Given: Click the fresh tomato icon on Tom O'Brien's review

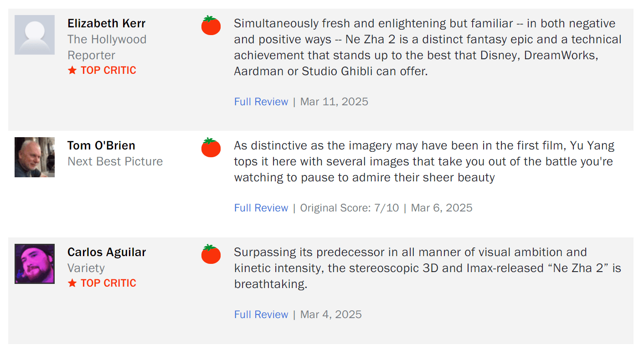Looking at the screenshot, I should pos(211,148).
